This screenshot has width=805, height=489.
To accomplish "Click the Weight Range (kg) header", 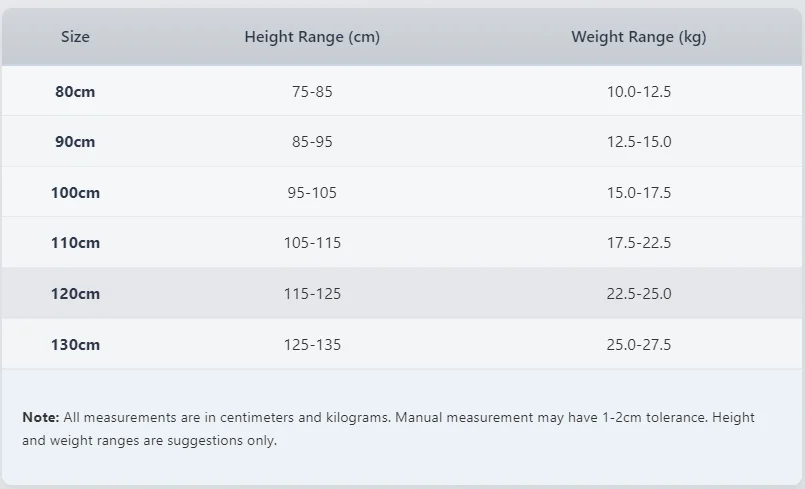I will tap(639, 37).
